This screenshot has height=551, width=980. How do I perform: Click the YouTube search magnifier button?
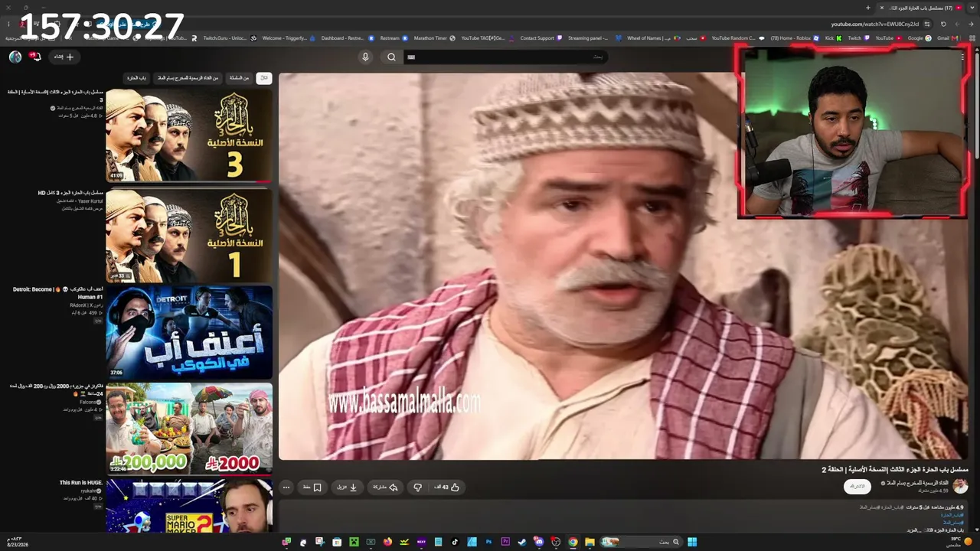click(391, 57)
